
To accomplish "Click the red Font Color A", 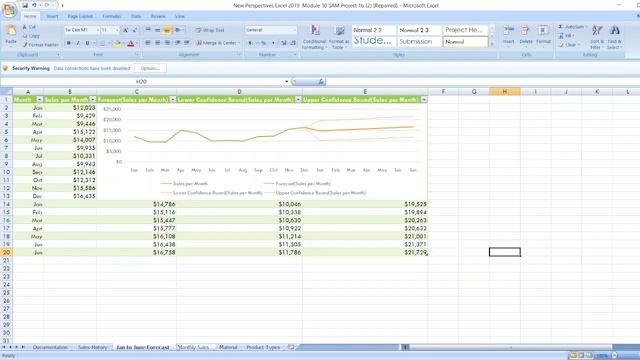I will coord(131,43).
